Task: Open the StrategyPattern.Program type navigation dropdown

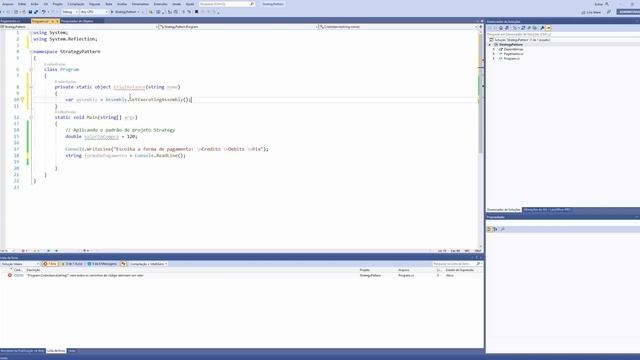Action: [x=238, y=27]
